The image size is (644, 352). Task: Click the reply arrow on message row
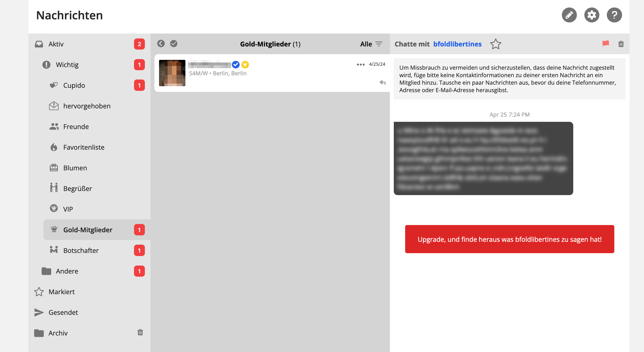pos(382,83)
